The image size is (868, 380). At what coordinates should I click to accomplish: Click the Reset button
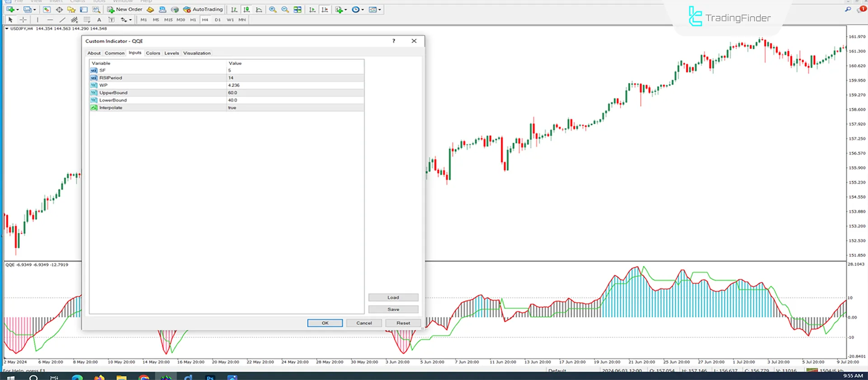click(403, 323)
